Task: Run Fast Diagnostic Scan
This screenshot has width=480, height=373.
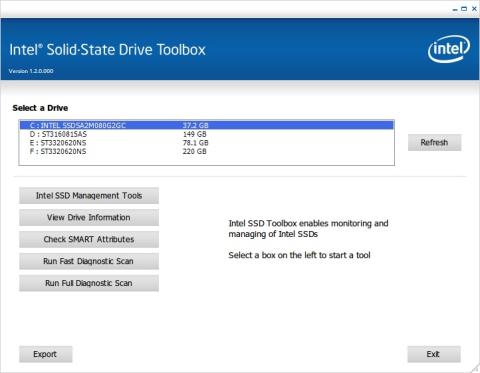Action: pos(89,261)
